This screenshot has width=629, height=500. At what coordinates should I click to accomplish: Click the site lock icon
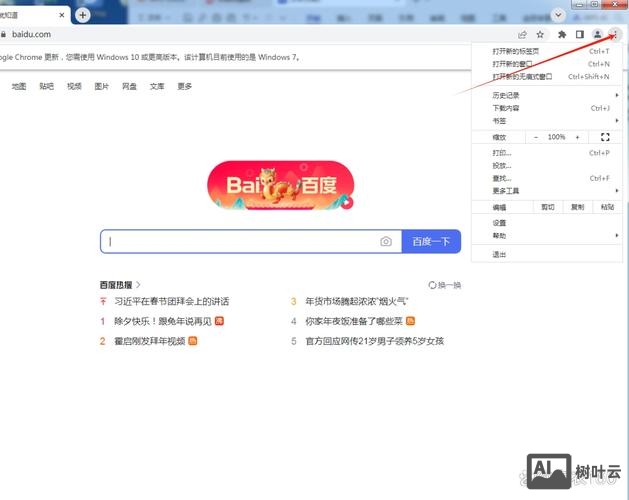pos(3,35)
